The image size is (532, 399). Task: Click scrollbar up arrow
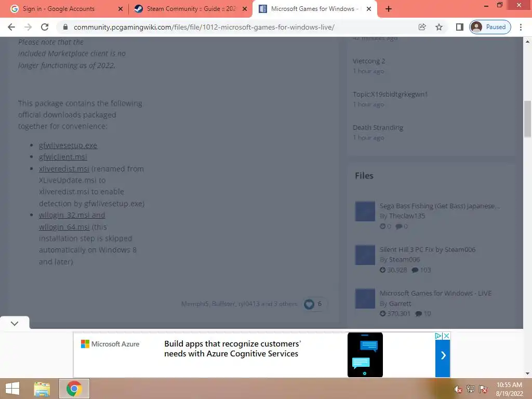[x=527, y=42]
